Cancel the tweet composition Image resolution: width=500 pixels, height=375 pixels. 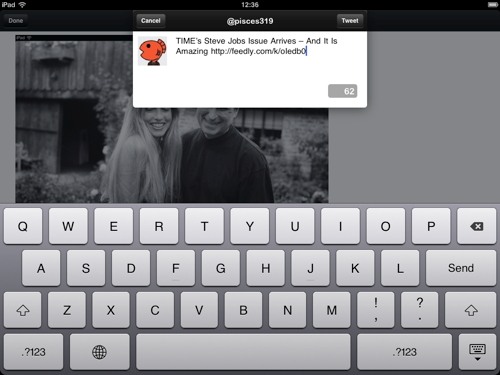coord(151,21)
